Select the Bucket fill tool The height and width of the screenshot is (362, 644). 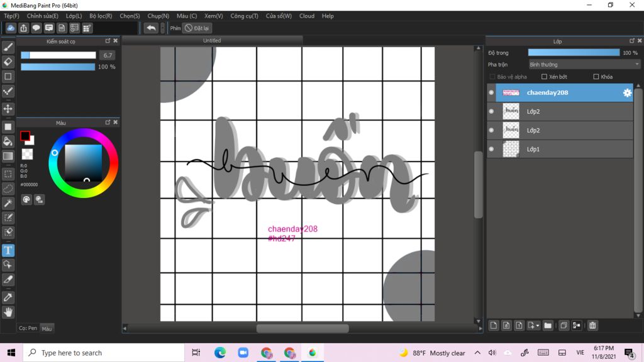pyautogui.click(x=8, y=141)
